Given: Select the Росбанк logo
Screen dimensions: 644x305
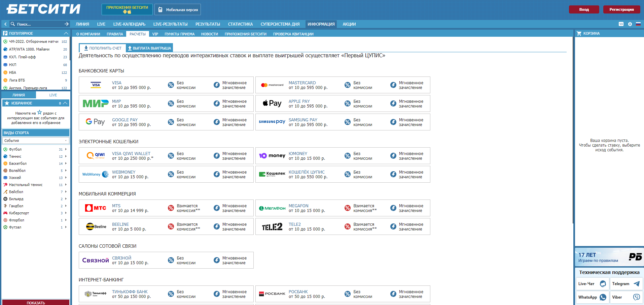Looking at the screenshot, I should 272,294.
